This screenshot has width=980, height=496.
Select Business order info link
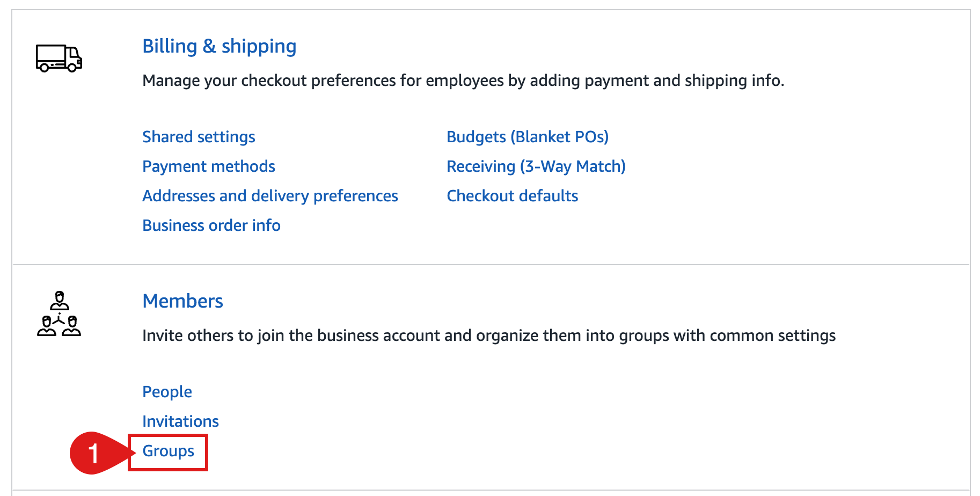(x=211, y=225)
